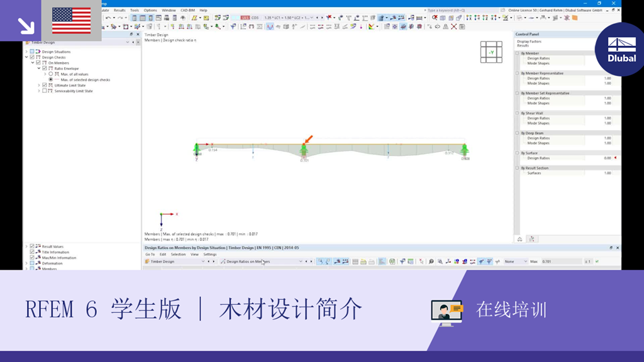Open the Help menu
The width and height of the screenshot is (644, 362).
point(203,10)
